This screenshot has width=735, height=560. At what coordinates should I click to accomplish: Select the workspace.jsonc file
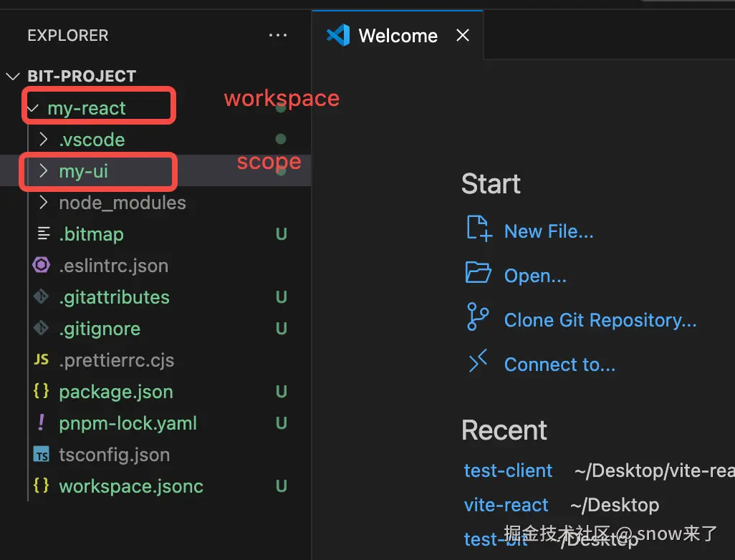(x=155, y=486)
